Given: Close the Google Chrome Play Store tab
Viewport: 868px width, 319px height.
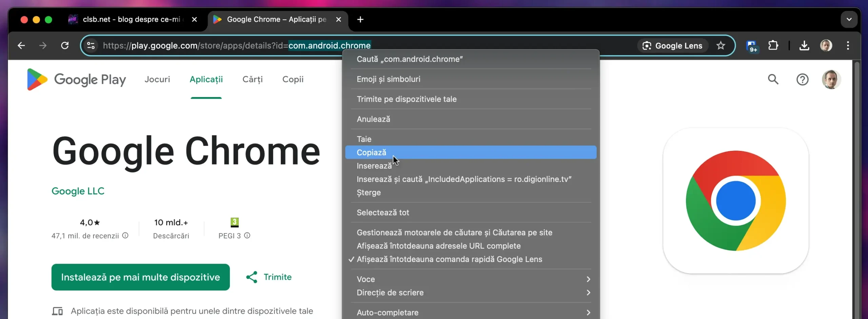Looking at the screenshot, I should (338, 19).
